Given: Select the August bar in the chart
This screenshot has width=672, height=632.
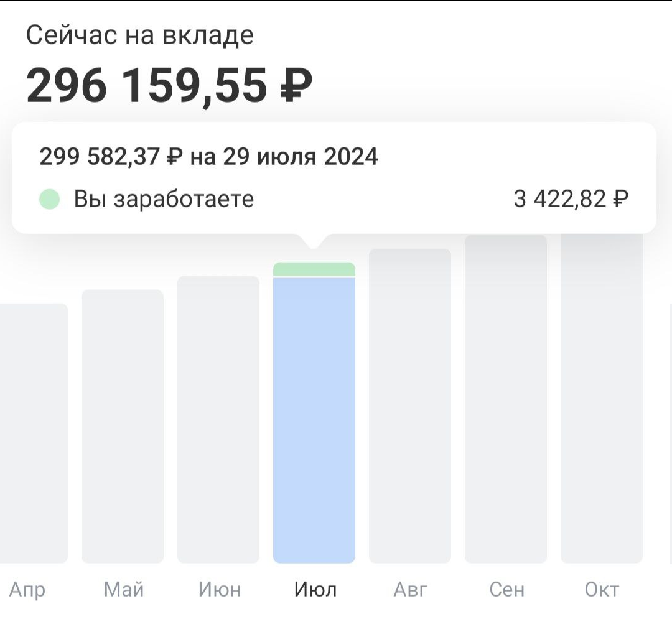Looking at the screenshot, I should pyautogui.click(x=410, y=406).
